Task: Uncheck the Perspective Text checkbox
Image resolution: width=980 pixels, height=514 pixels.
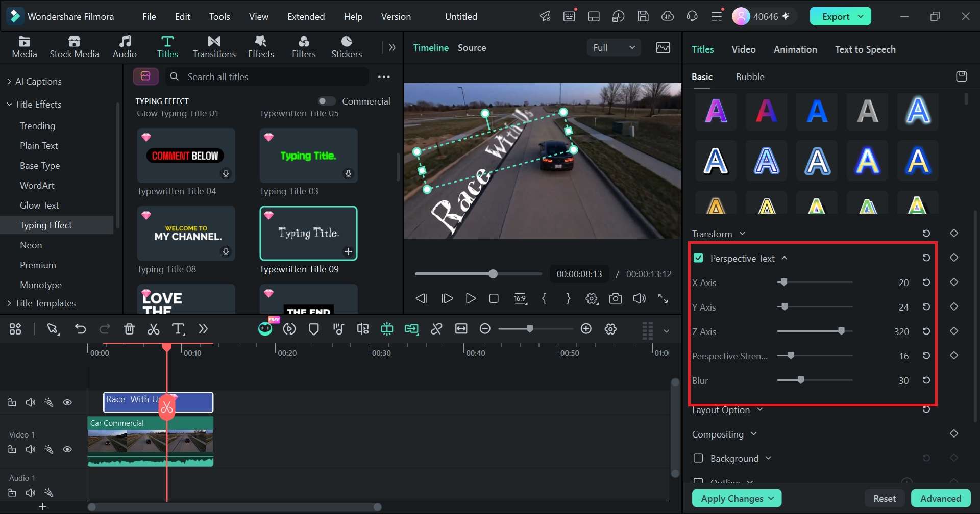Action: (698, 258)
